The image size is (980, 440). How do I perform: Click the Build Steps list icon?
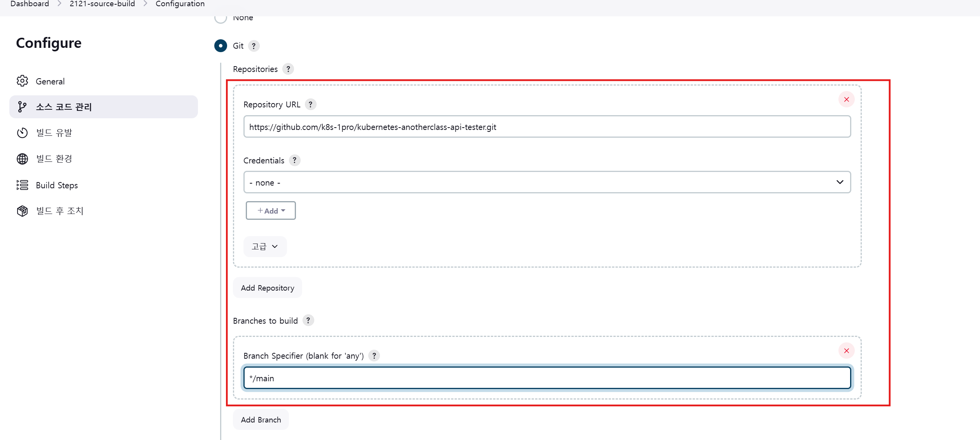point(22,185)
